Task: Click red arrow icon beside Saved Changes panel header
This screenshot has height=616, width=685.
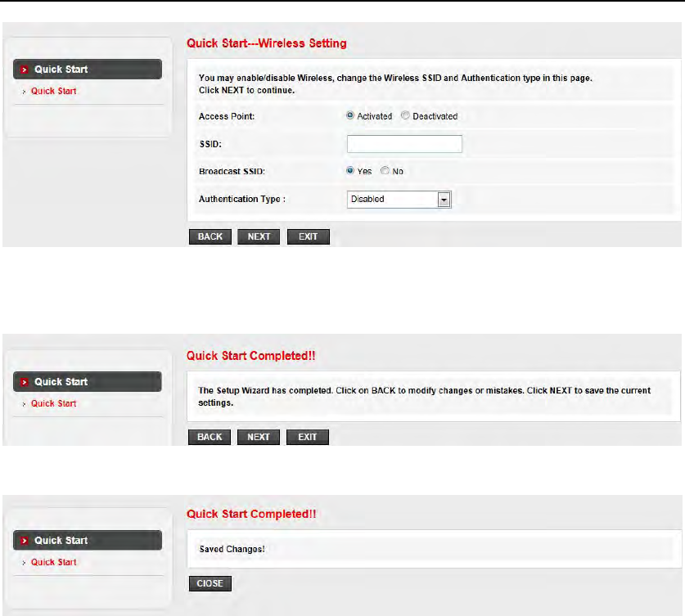Action: click(25, 541)
